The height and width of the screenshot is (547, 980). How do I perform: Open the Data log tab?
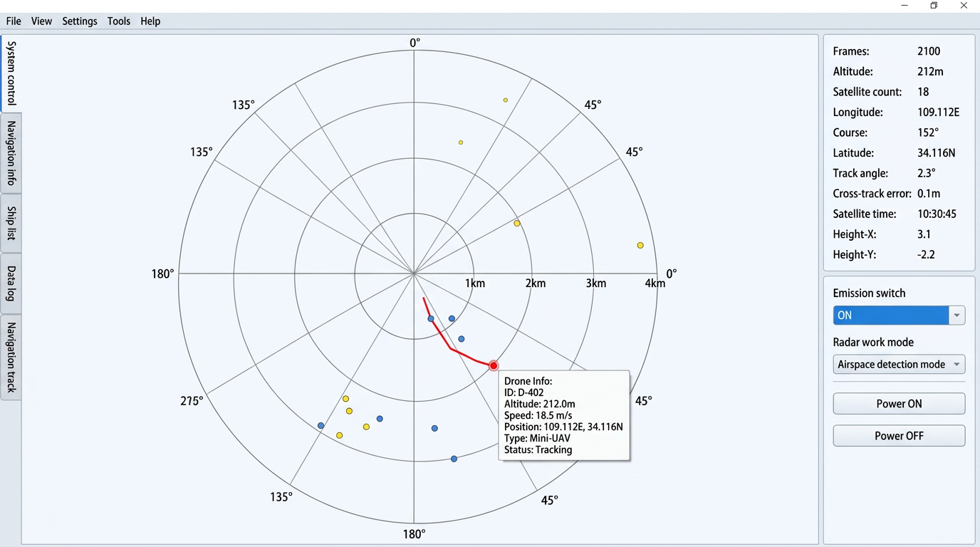[11, 283]
